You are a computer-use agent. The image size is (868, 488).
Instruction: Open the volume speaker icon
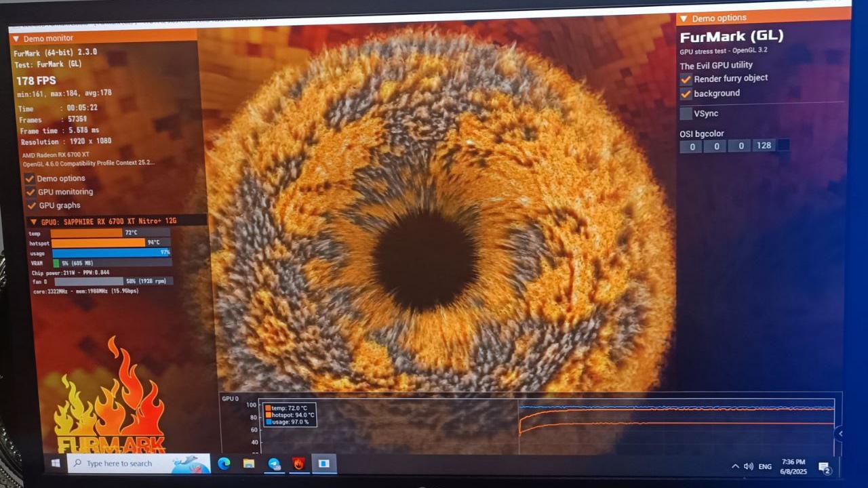click(x=748, y=466)
